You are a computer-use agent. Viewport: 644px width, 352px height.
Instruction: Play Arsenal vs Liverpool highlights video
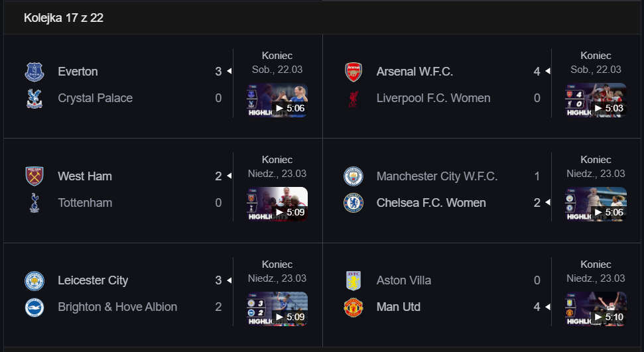[596, 100]
